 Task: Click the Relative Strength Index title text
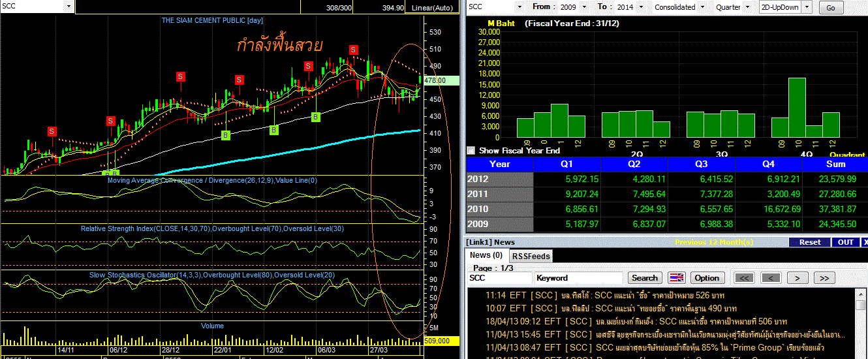(x=212, y=228)
